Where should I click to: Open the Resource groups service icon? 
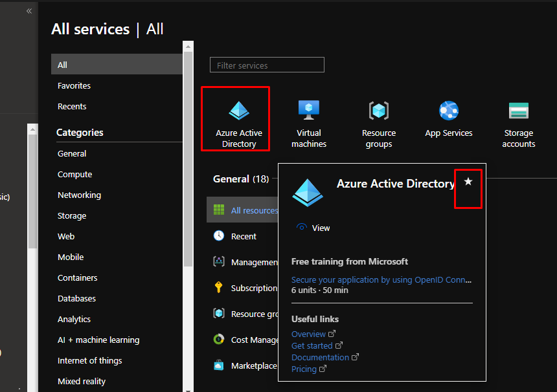point(378,111)
